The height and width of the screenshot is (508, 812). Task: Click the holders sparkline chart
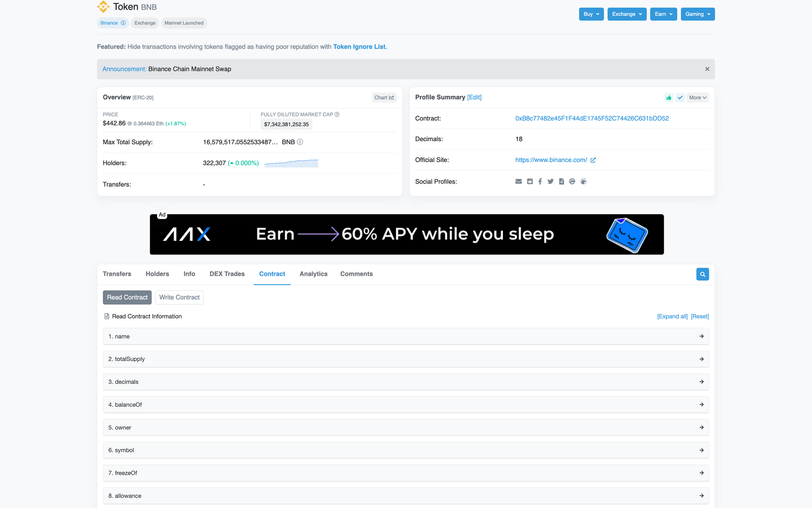(291, 163)
